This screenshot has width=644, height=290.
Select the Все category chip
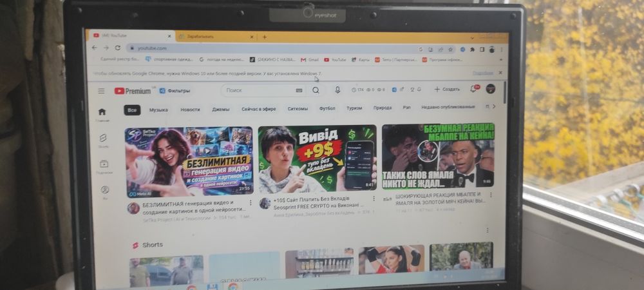pyautogui.click(x=132, y=110)
